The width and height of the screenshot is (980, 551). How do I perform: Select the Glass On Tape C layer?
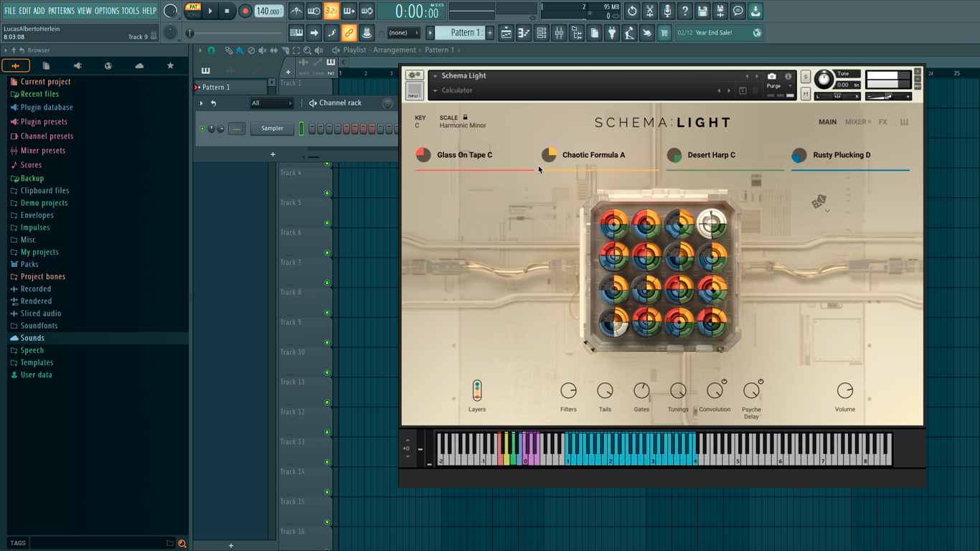(464, 155)
